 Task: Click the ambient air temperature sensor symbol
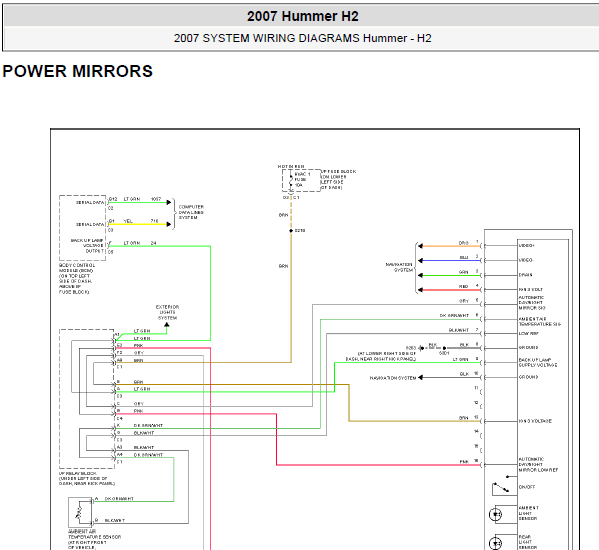79,513
